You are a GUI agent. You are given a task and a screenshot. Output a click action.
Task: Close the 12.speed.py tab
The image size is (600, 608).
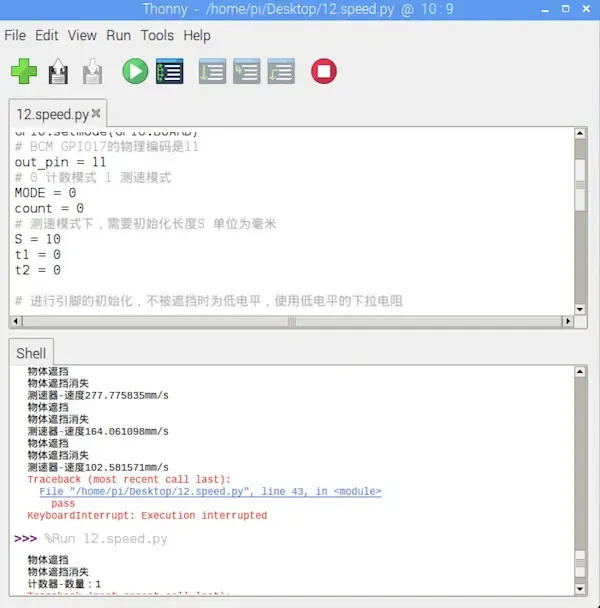click(96, 113)
